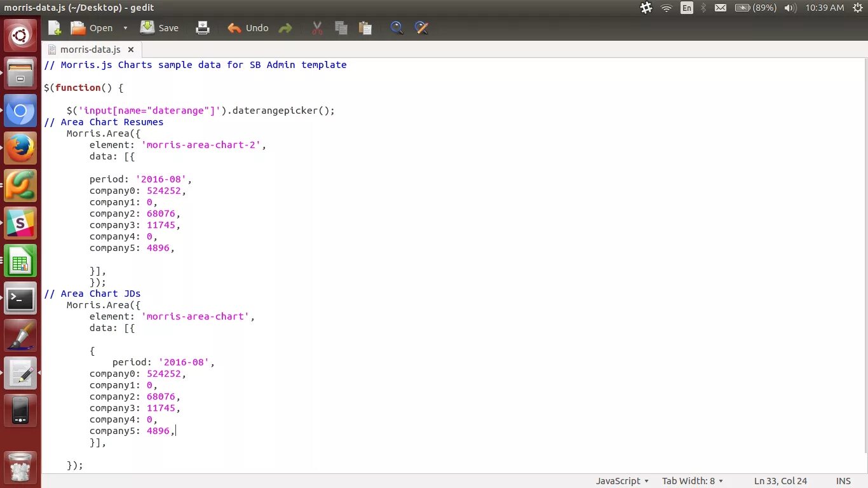Viewport: 868px width, 488px height.
Task: Save the current morris-data.js file
Action: click(x=159, y=28)
